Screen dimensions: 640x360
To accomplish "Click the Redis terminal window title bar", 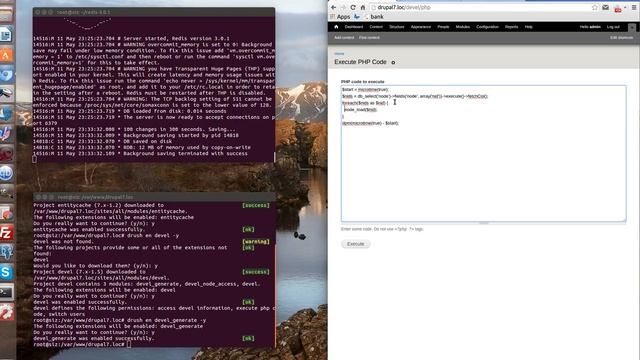I will 154,12.
